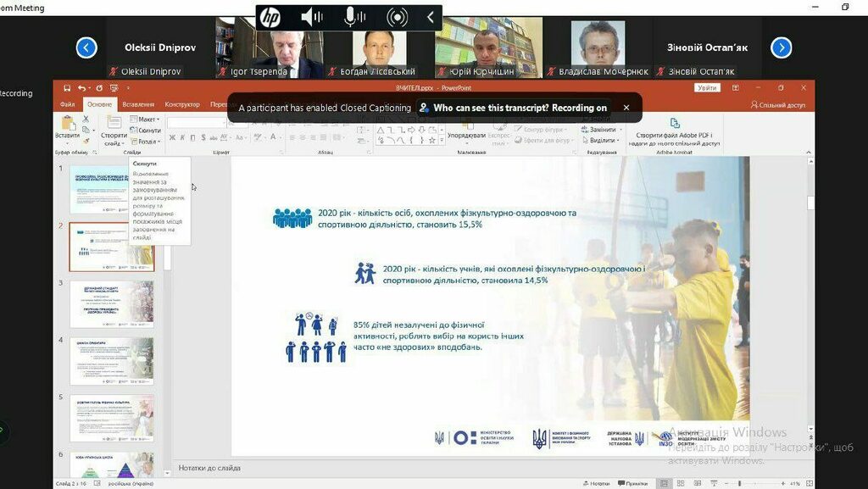
Task: Go to next participants with right arrow
Action: (x=781, y=47)
